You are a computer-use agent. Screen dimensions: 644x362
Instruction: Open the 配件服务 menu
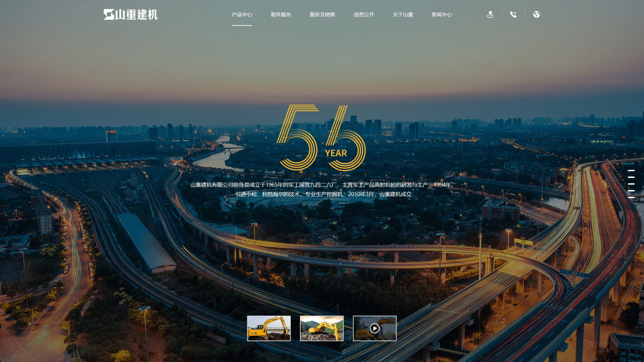(x=281, y=15)
